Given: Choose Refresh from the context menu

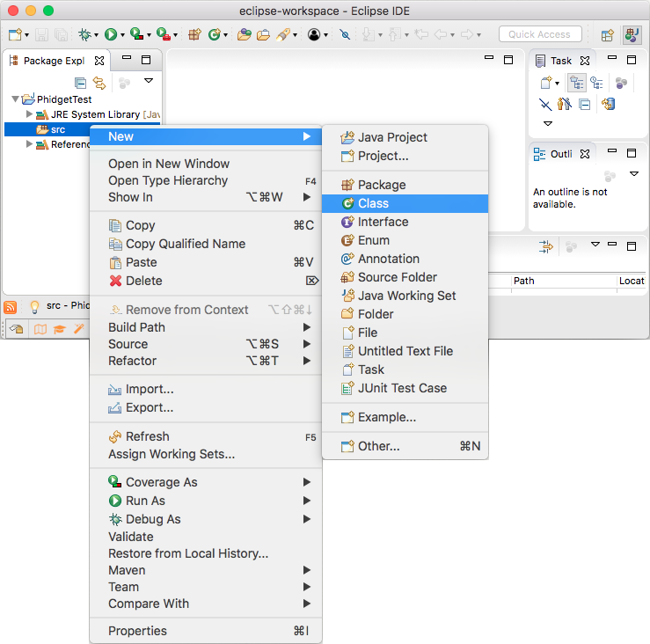Looking at the screenshot, I should tap(147, 436).
